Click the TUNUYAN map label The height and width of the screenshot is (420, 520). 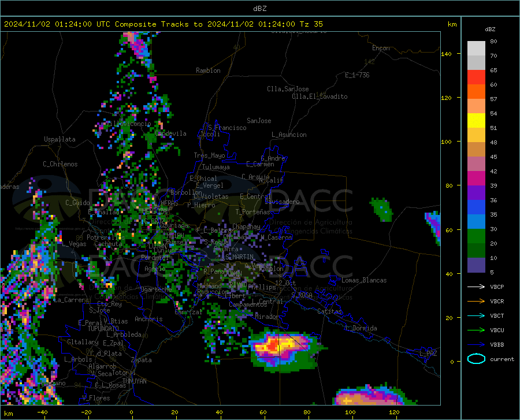[134, 381]
